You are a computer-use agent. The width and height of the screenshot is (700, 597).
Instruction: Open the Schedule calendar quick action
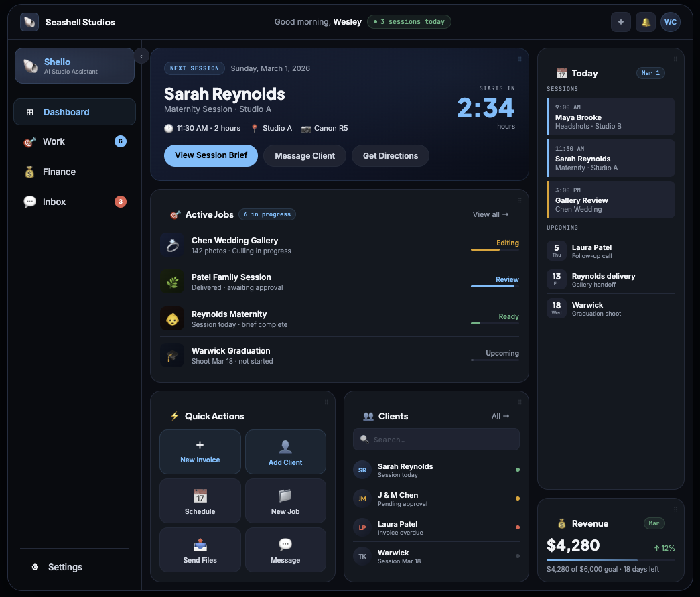tap(200, 501)
